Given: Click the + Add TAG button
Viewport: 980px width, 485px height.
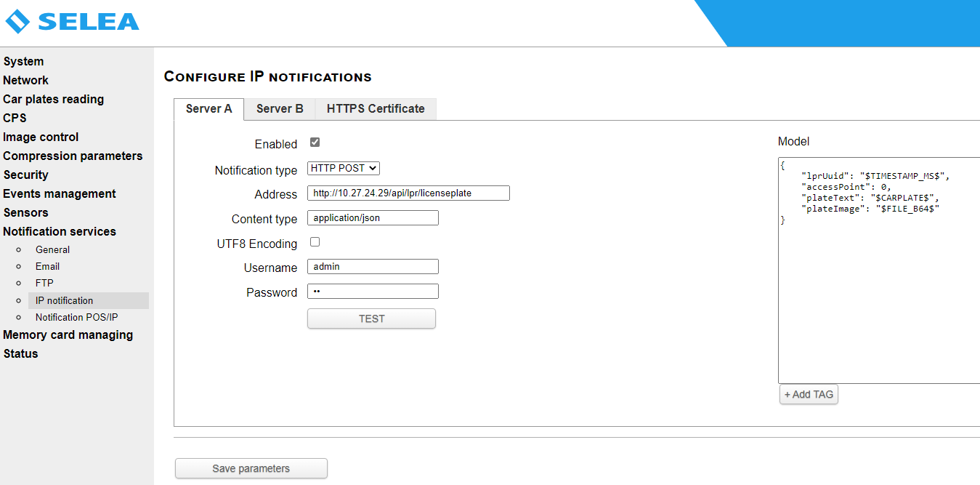Looking at the screenshot, I should coord(809,394).
